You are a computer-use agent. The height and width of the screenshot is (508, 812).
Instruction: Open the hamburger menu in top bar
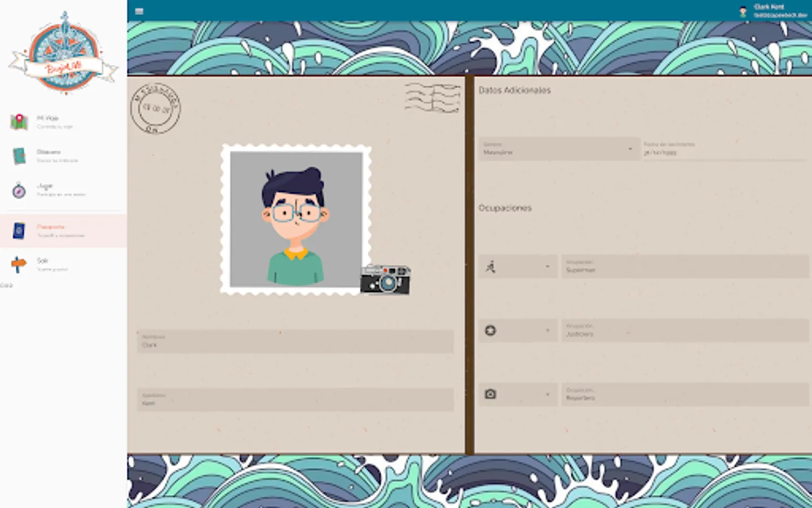point(139,11)
